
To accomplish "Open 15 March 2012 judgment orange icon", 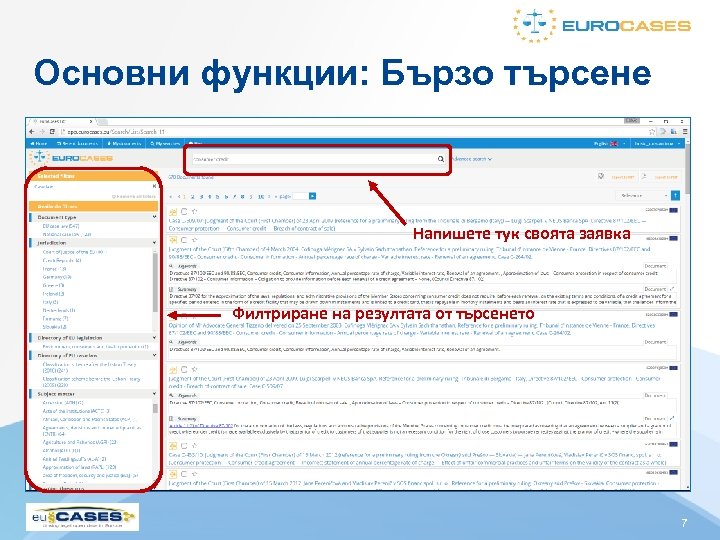I will 173,474.
